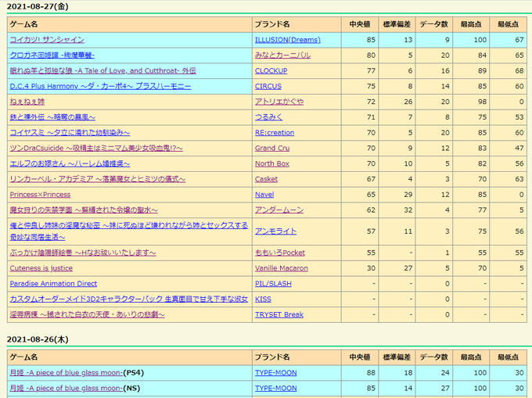Click 最高点 header in the 2021-08-27 table
This screenshot has width=532, height=398.
[x=471, y=24]
